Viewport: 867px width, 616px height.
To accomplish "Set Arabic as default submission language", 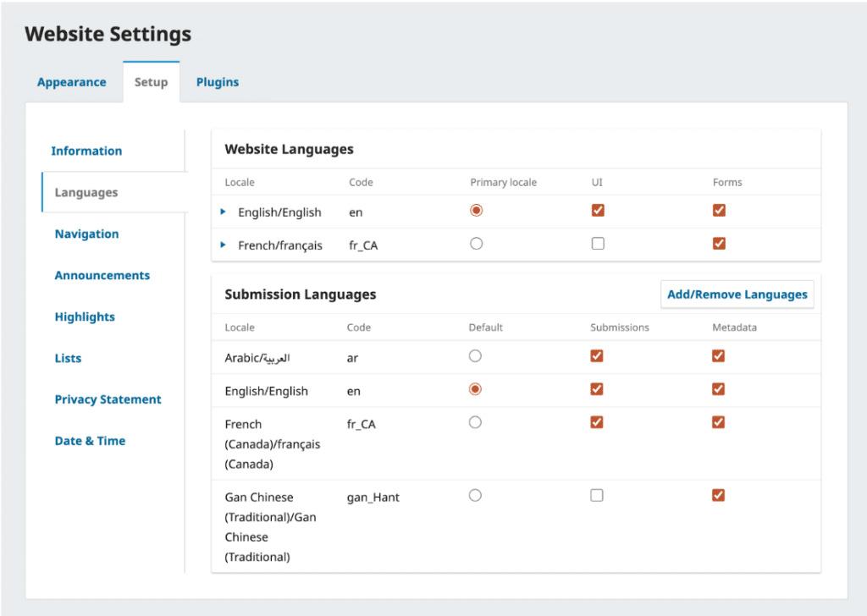I will click(475, 356).
